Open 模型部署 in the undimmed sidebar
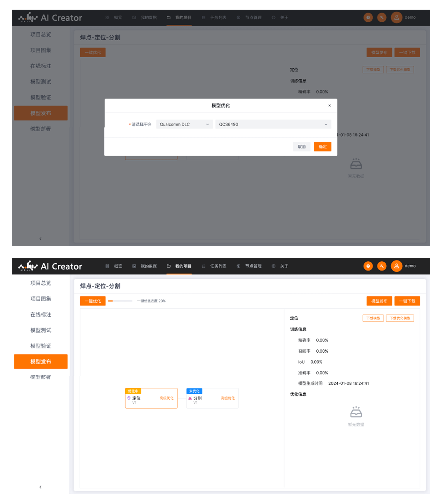This screenshot has width=442, height=504. click(x=40, y=377)
